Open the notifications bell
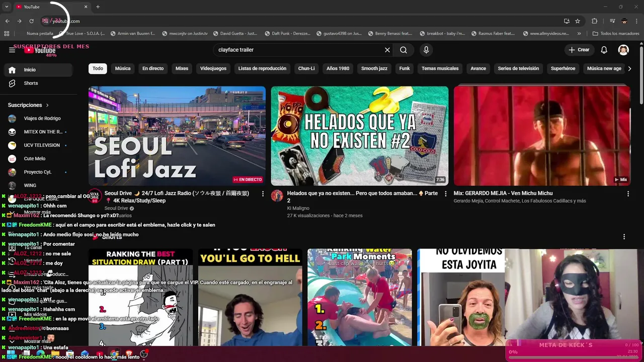This screenshot has width=644, height=362. (x=604, y=50)
